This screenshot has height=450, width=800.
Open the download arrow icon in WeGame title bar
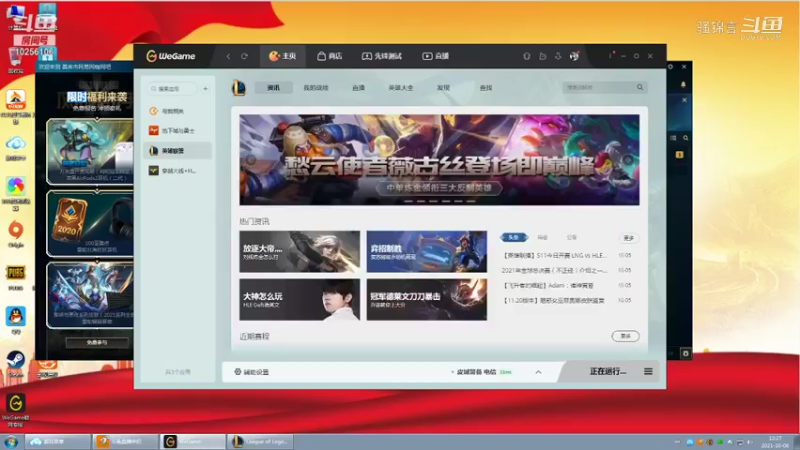coord(558,56)
